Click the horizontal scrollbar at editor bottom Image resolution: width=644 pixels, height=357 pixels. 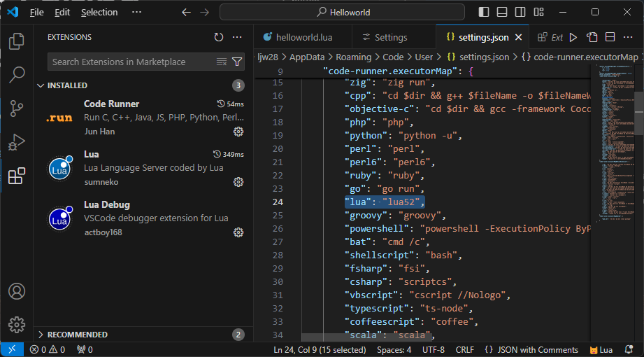[367, 337]
